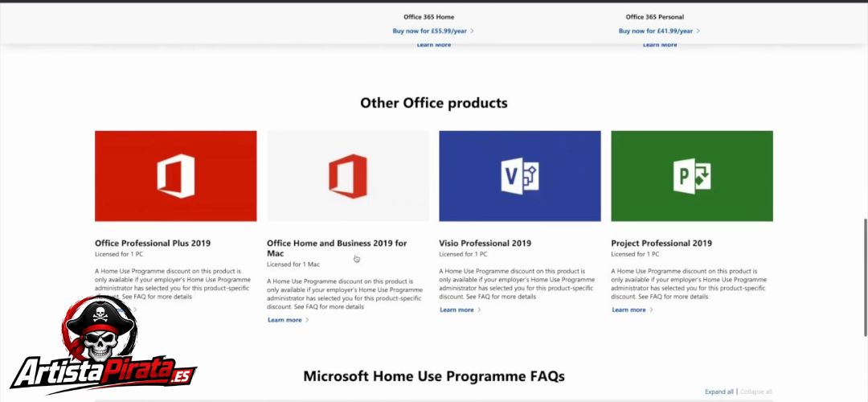Viewport: 868px width, 402px height.
Task: Collapse all FAQ entries
Action: (x=756, y=392)
